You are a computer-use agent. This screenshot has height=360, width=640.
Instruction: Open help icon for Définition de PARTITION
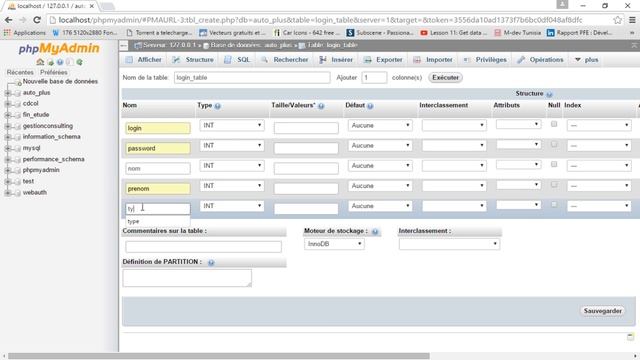(x=211, y=262)
